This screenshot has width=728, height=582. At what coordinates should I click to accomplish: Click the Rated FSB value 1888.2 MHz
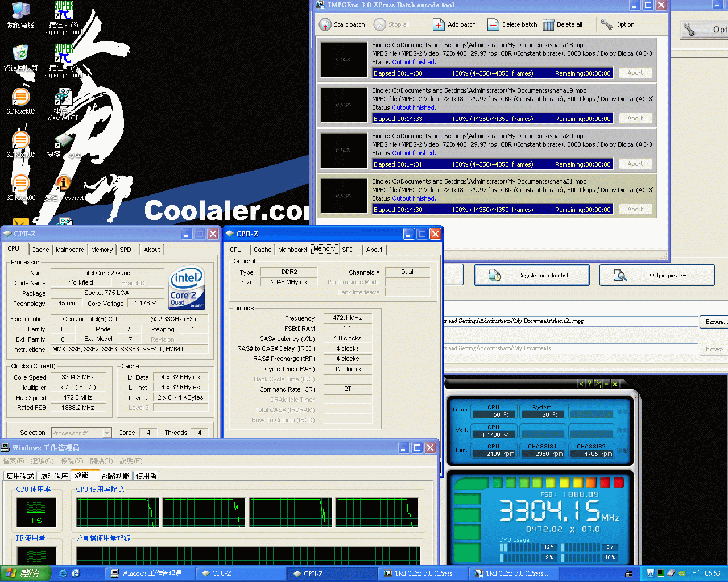point(78,408)
